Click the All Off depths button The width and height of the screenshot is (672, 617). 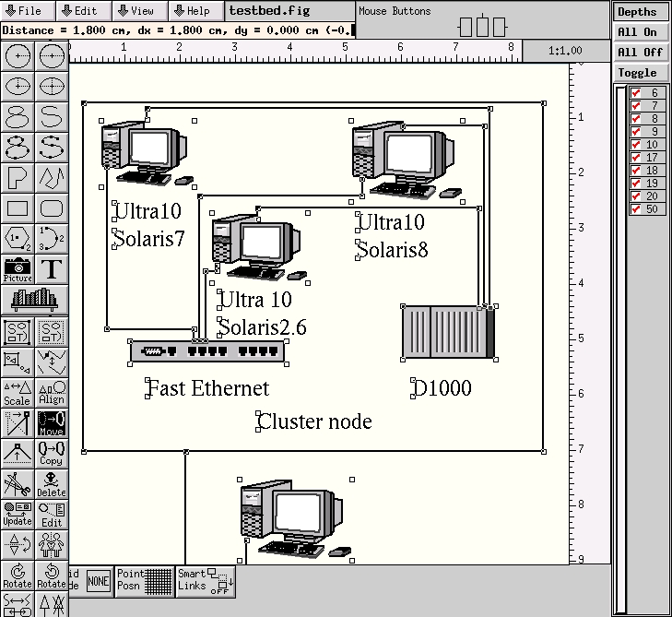[x=641, y=53]
